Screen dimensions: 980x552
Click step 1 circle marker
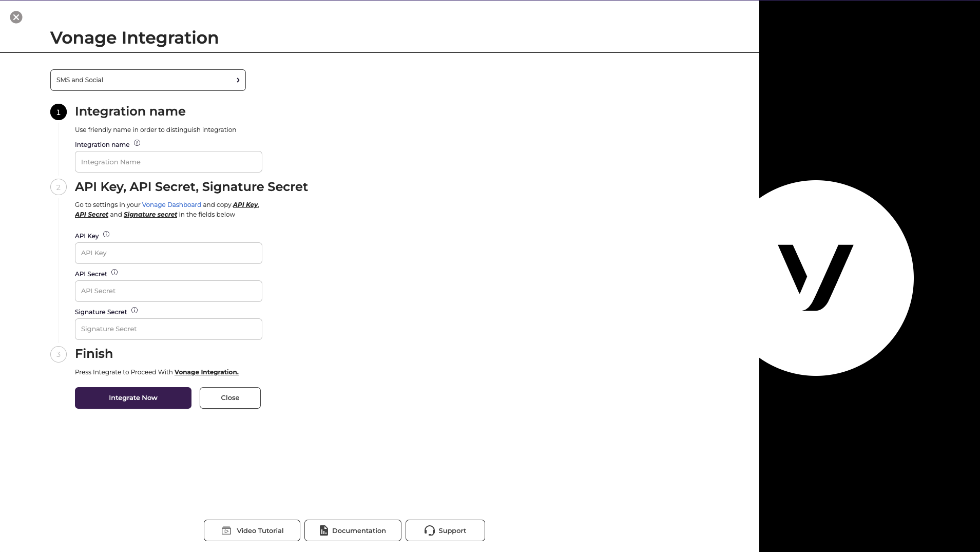pos(59,112)
